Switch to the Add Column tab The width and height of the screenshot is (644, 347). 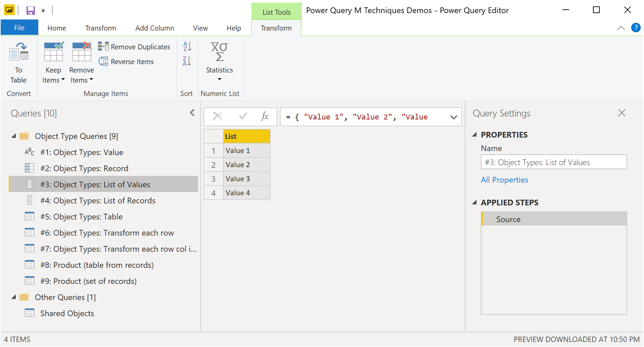(154, 28)
